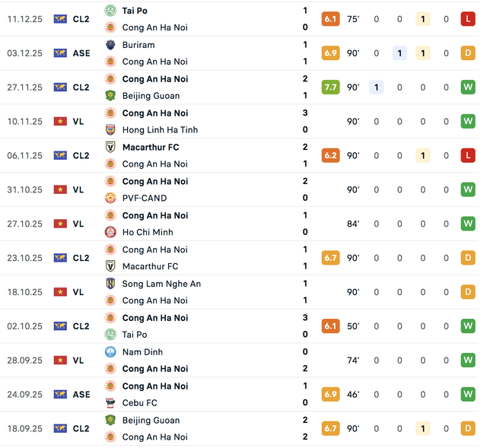Click the competition flag on the 03.12.25 ASE row
The image size is (487, 448).
point(60,53)
